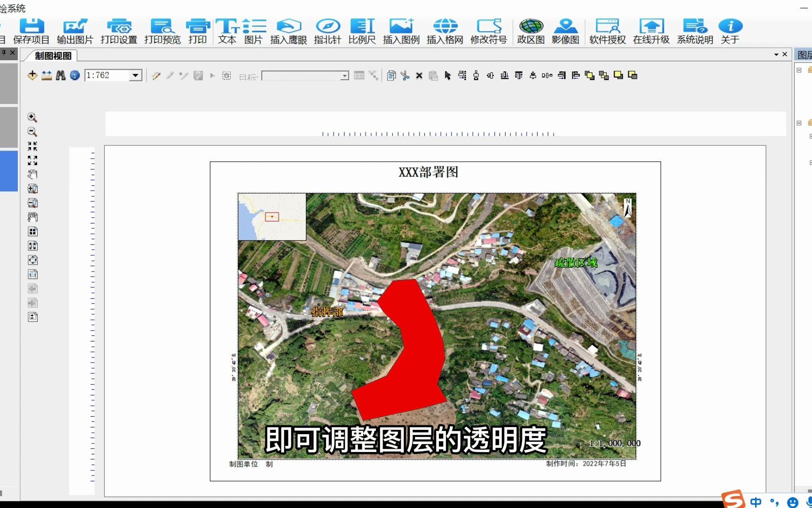The image size is (812, 508).
Task: Open 打印预览 print preview
Action: tap(162, 31)
